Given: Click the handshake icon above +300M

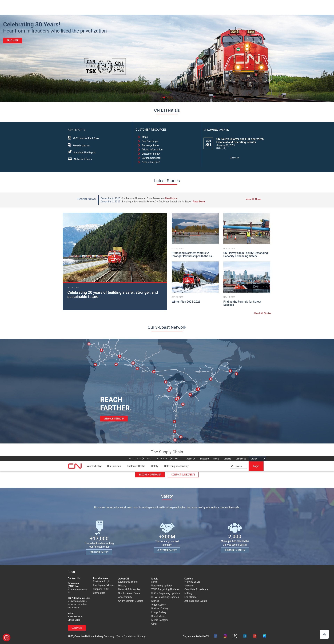Looking at the screenshot, I should [x=167, y=527].
